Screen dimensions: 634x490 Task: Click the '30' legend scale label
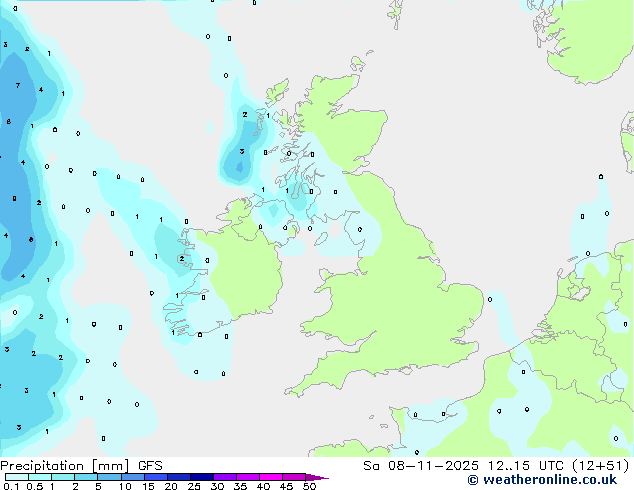pos(217,486)
